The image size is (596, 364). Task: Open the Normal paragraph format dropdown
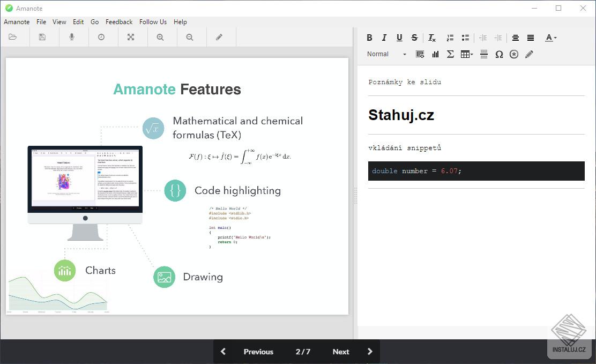(386, 54)
